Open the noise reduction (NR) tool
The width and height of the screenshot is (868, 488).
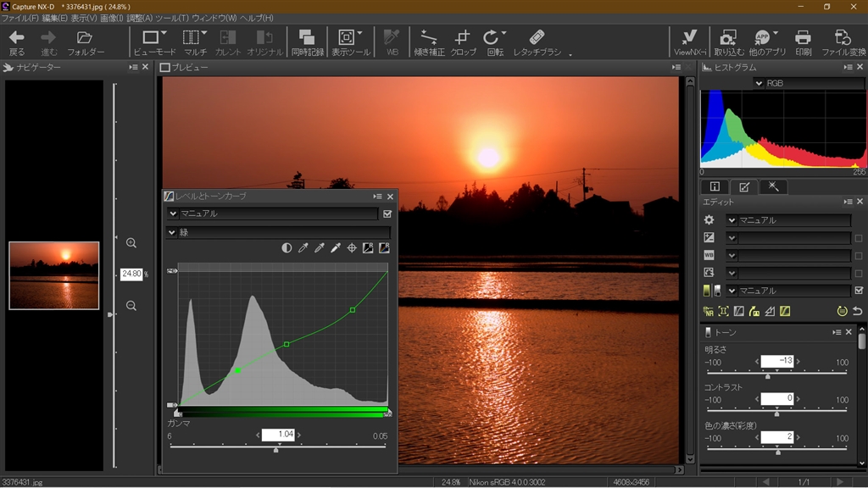point(708,311)
